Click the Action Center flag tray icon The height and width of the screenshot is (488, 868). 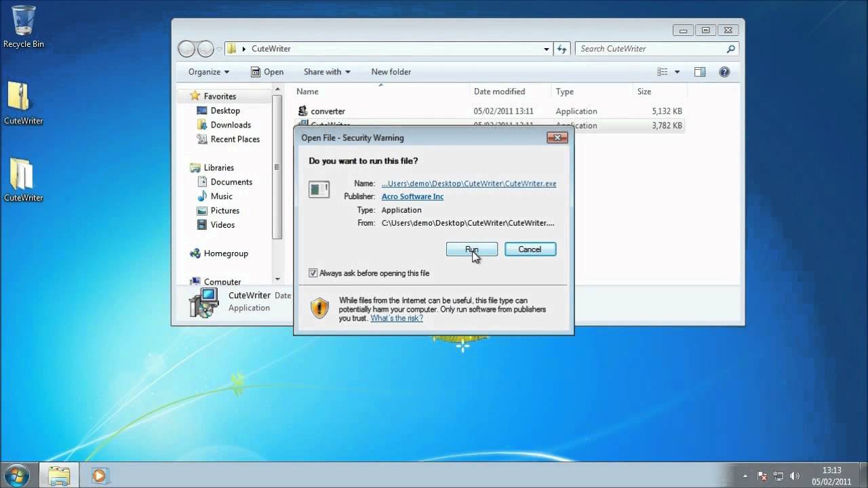pos(762,476)
